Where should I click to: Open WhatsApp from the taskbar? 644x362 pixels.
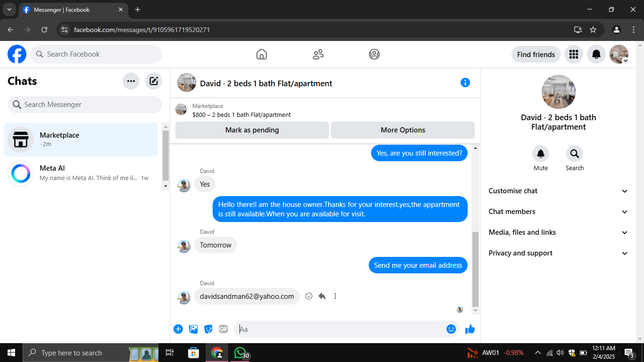(240, 353)
